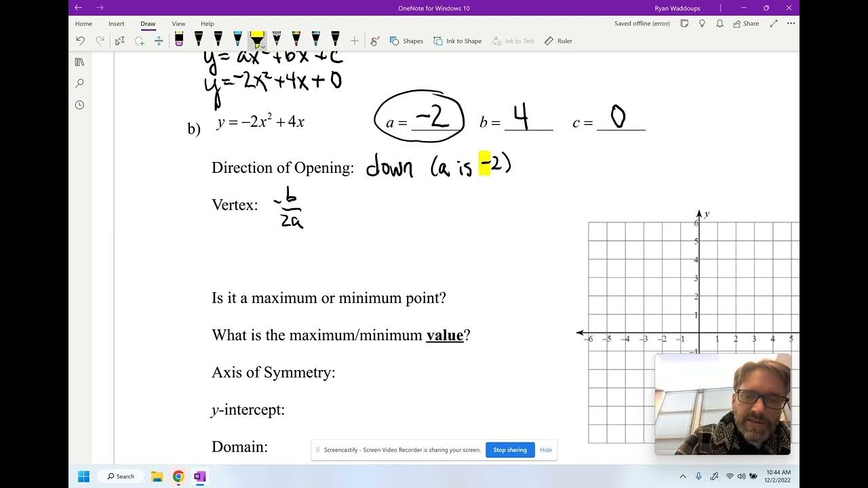Screen dimensions: 868x488
Task: Open File Explorer from taskbar
Action: [157, 476]
